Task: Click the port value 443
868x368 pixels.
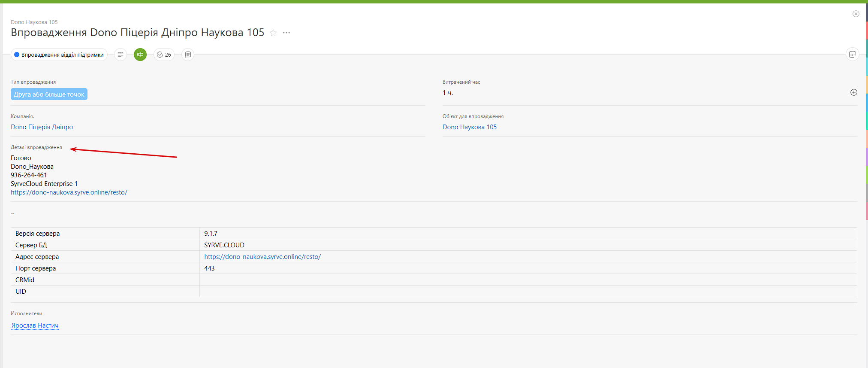Action: (209, 268)
